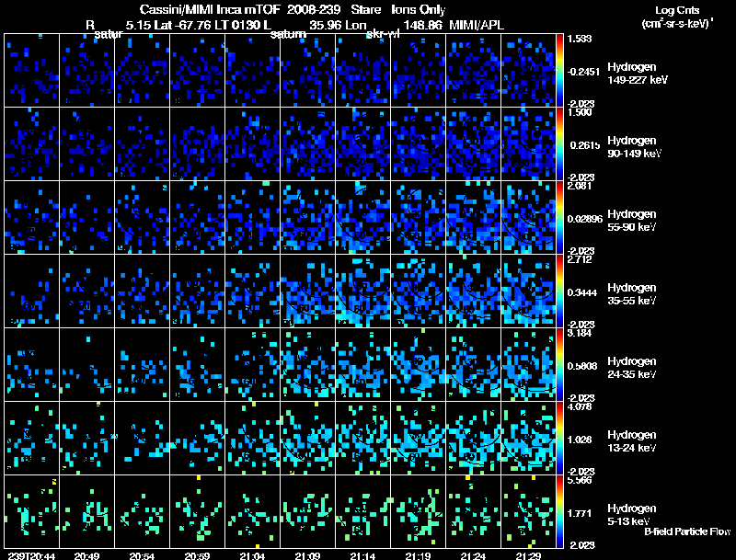This screenshot has height=560, width=736.
Task: Click the '21:24' time label
Action: click(473, 556)
